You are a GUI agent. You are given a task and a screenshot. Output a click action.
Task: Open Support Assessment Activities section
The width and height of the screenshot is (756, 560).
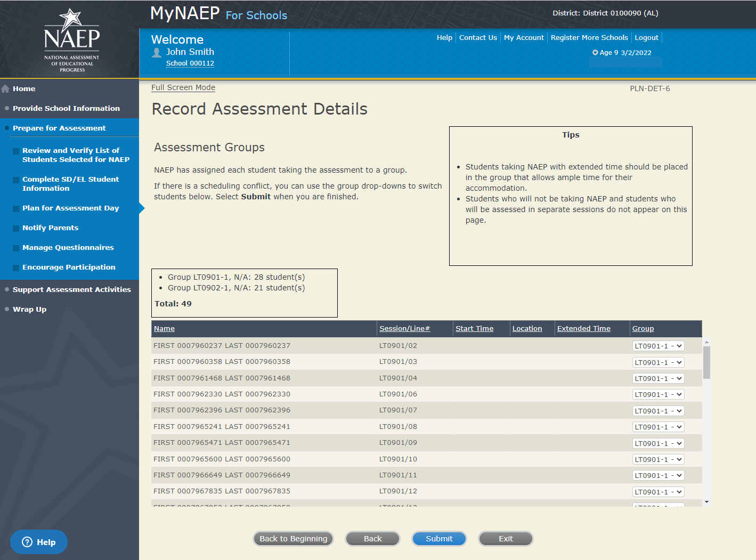pyautogui.click(x=71, y=289)
